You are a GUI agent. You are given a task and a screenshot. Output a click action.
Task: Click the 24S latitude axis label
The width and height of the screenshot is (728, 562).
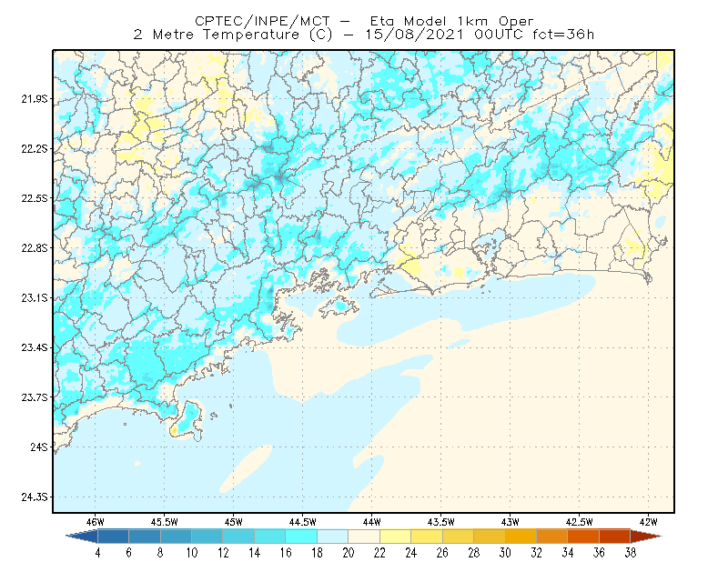pos(39,447)
